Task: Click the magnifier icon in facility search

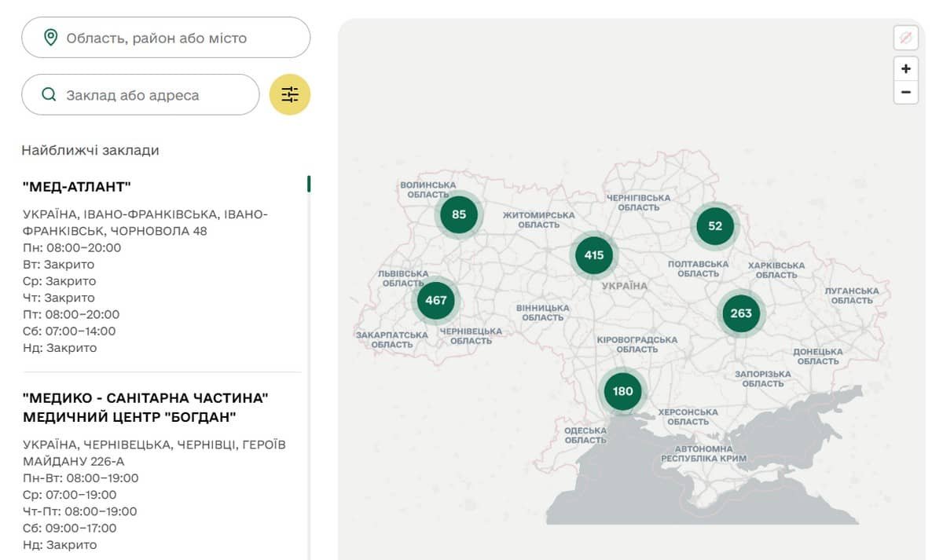Action: coord(49,95)
